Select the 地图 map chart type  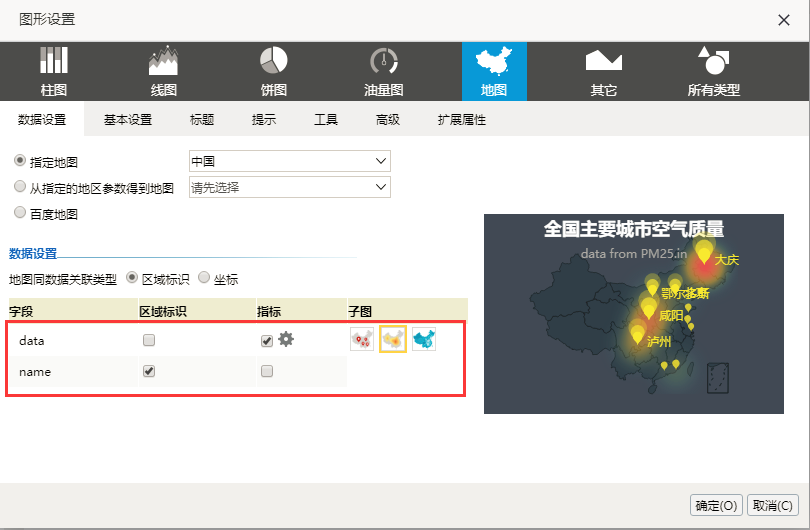[494, 71]
